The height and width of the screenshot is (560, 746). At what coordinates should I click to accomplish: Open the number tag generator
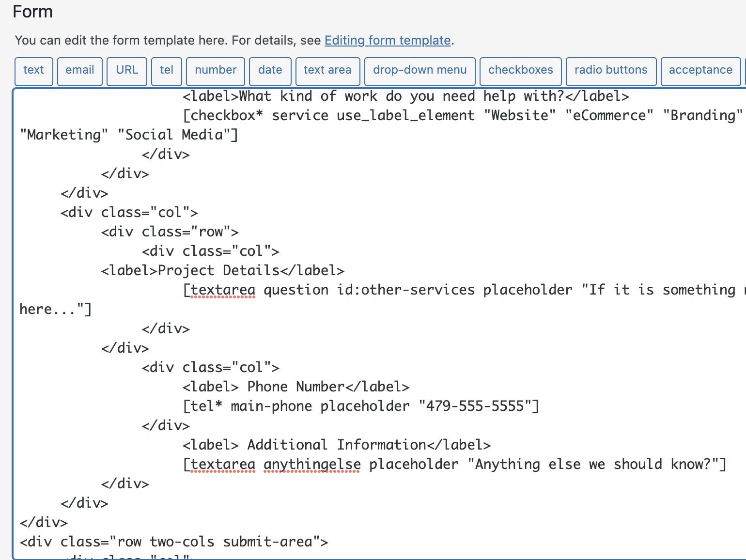click(216, 71)
